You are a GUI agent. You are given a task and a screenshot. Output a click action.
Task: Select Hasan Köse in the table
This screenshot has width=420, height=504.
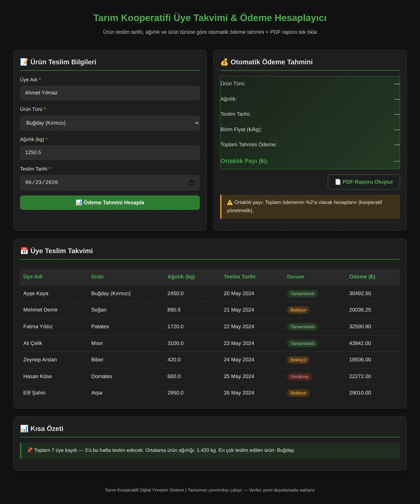(x=37, y=376)
